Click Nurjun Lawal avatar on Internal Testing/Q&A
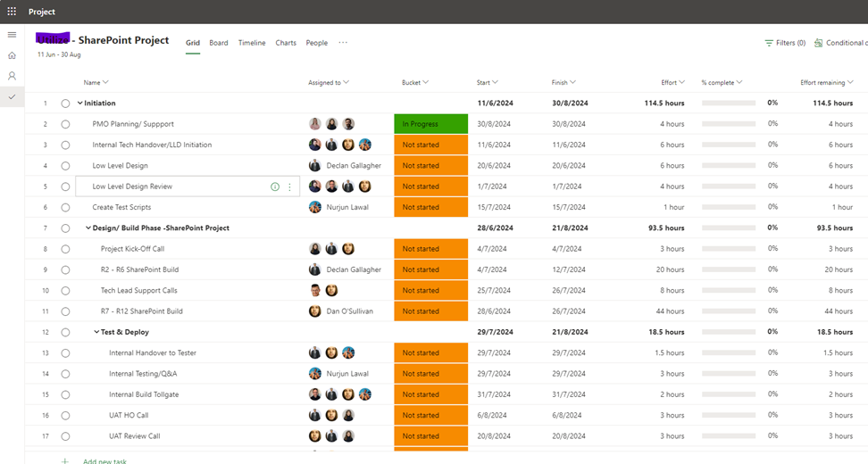This screenshot has height=464, width=868. tap(314, 374)
